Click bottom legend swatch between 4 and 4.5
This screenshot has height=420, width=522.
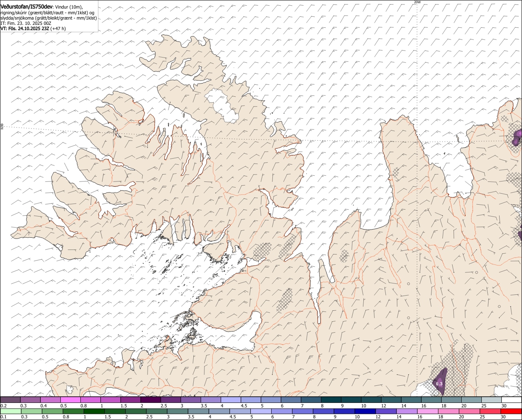pos(219,411)
